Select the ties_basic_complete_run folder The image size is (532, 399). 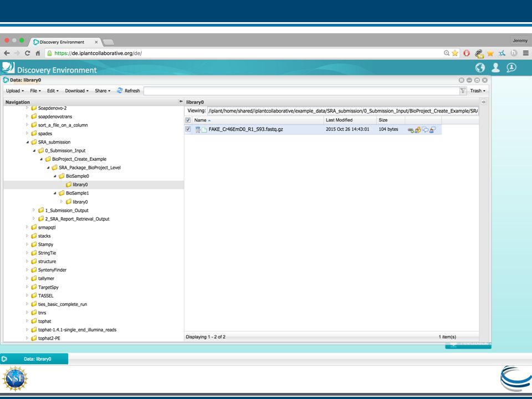(63, 304)
